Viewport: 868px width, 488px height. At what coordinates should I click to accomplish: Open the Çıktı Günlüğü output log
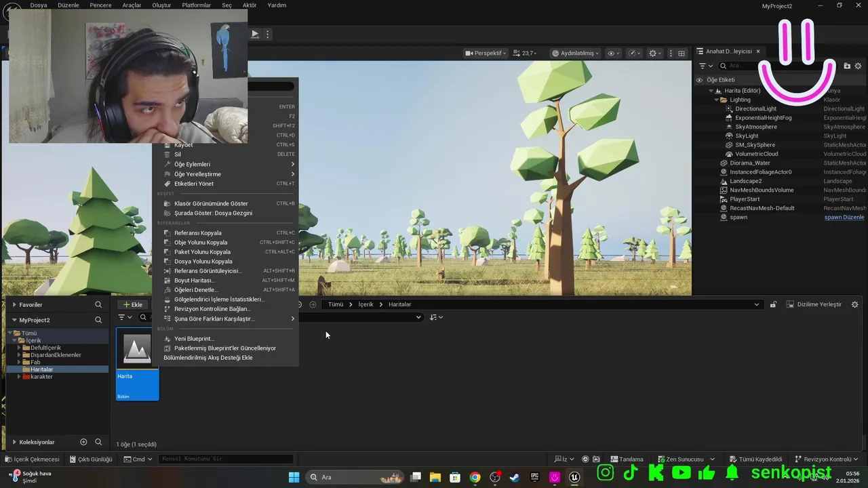(x=90, y=460)
